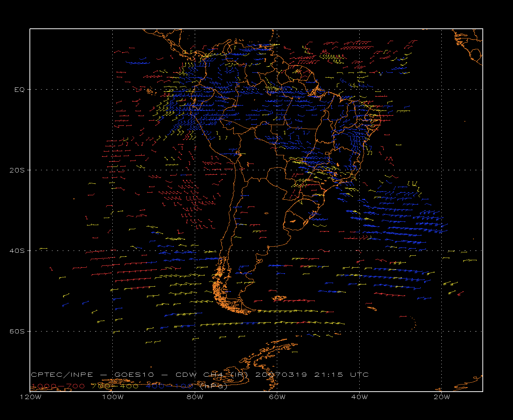Click the 60W longitude axis label

pos(277,397)
